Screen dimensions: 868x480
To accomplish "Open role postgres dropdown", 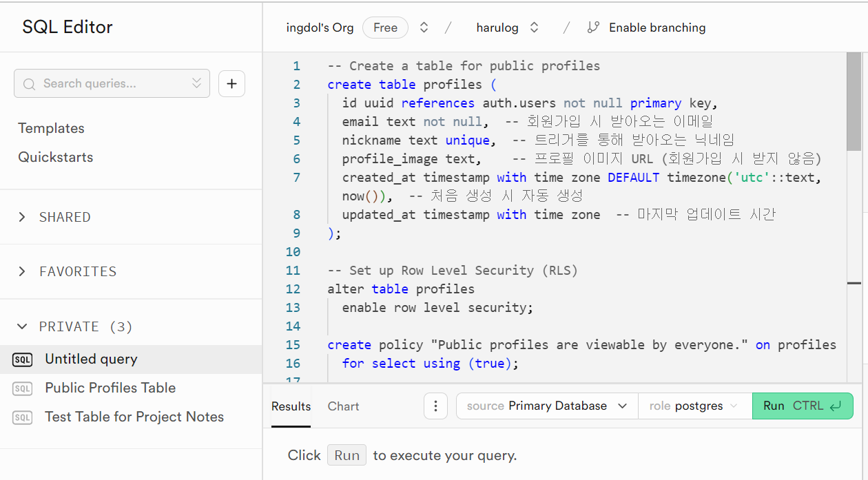I will pyautogui.click(x=695, y=406).
